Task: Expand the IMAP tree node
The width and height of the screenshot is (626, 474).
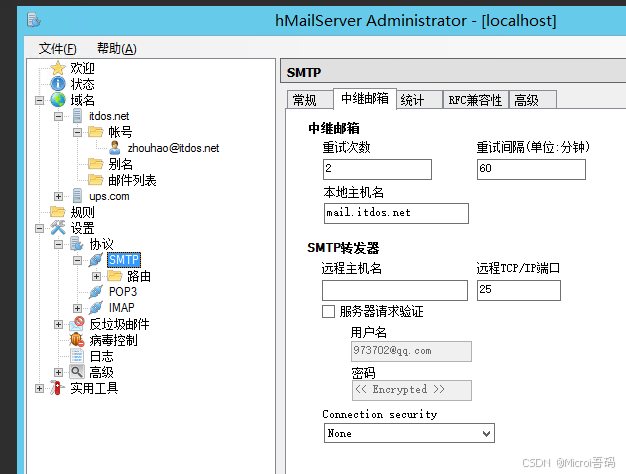Action: point(77,308)
